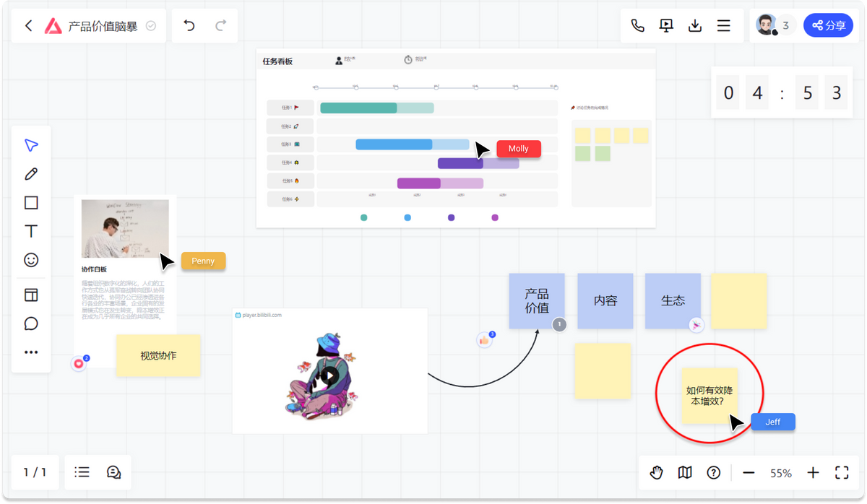The height and width of the screenshot is (504, 867).
Task: Open the Comment bubble tool
Action: [31, 323]
